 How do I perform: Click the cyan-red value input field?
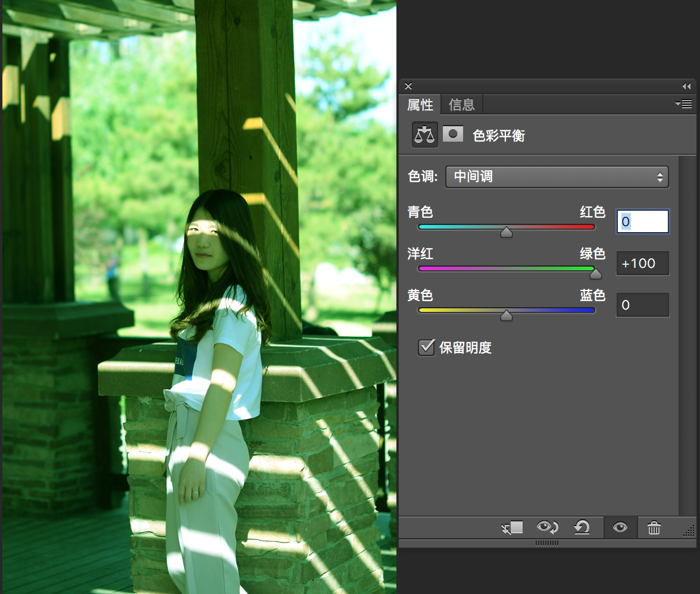(642, 221)
